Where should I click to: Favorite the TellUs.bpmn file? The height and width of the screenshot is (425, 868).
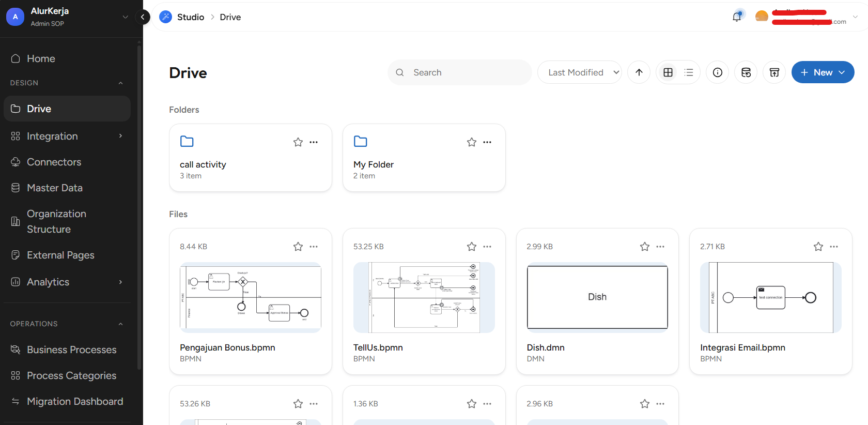click(x=472, y=247)
